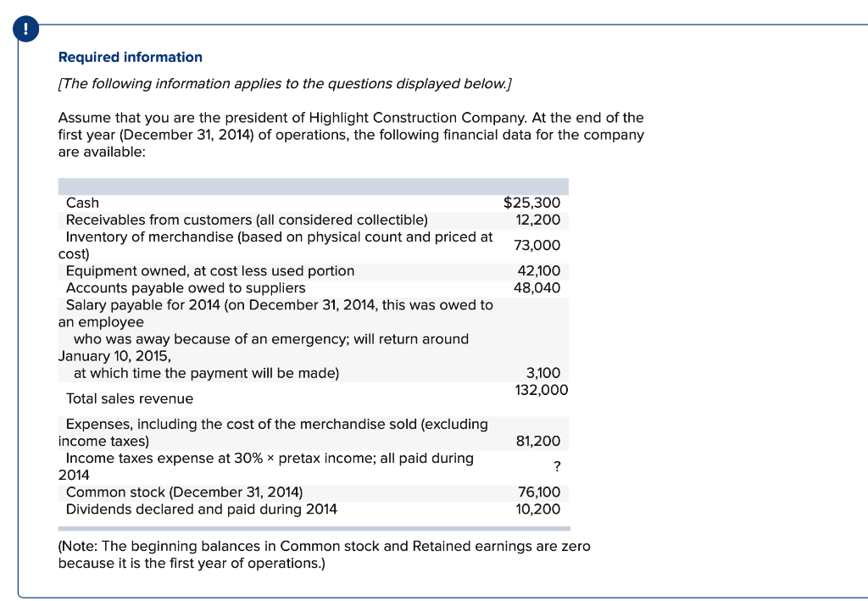
Task: Click 'Receivables from customers' row label
Action: coord(247,220)
